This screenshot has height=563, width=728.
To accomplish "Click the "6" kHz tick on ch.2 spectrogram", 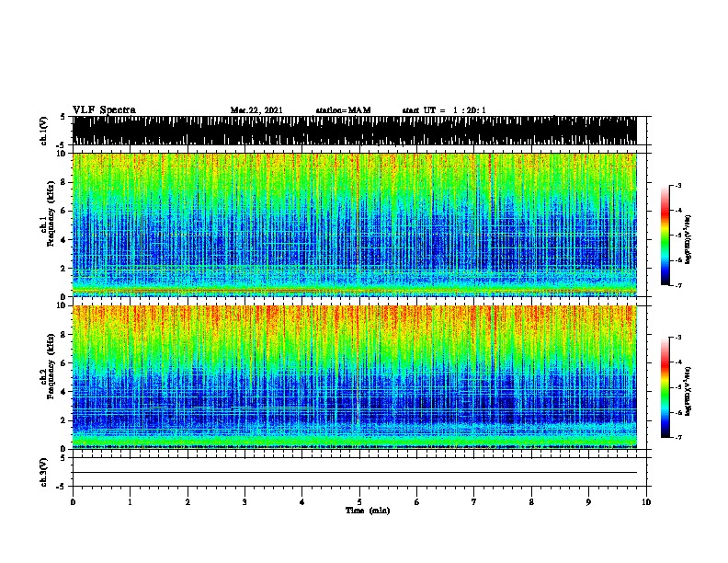I will tap(63, 363).
